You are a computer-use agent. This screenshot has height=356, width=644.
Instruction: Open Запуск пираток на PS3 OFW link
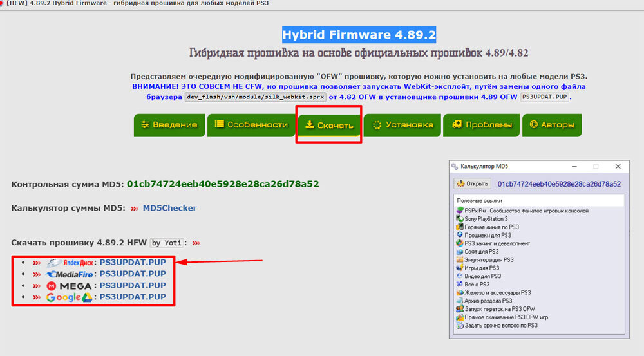[500, 309]
